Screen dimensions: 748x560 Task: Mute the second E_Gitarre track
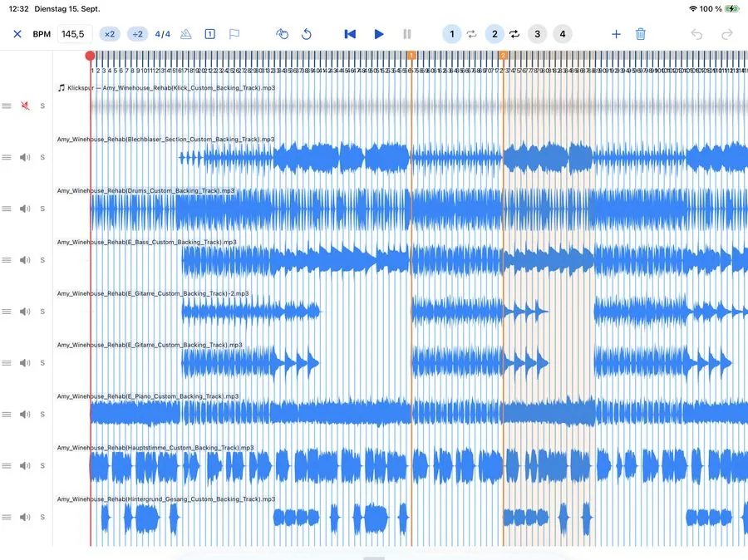click(x=25, y=363)
